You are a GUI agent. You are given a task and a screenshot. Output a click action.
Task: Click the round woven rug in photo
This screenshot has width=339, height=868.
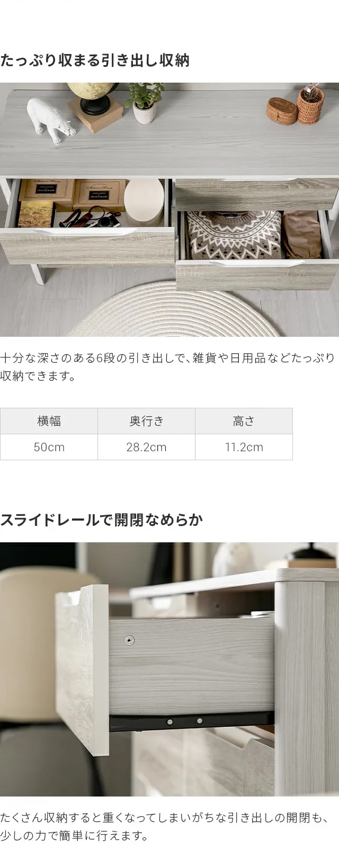coord(174,309)
